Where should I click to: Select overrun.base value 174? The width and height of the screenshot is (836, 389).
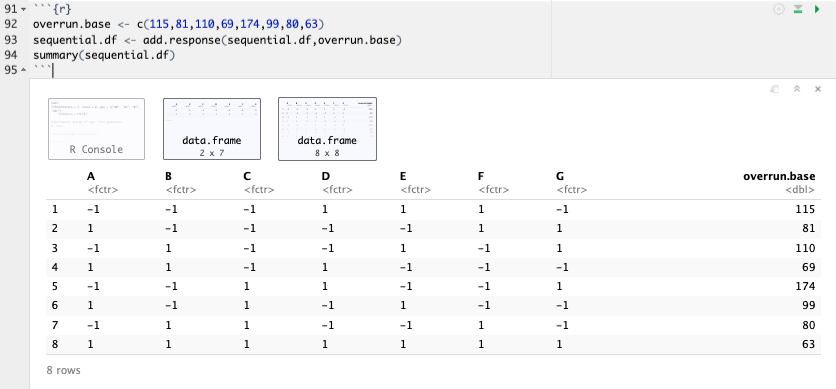tap(805, 287)
